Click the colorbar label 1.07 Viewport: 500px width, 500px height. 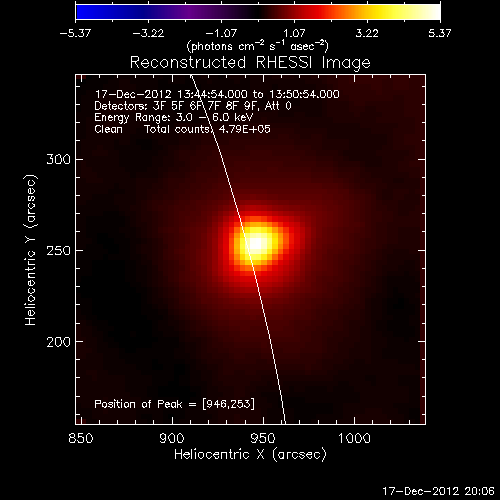click(294, 33)
